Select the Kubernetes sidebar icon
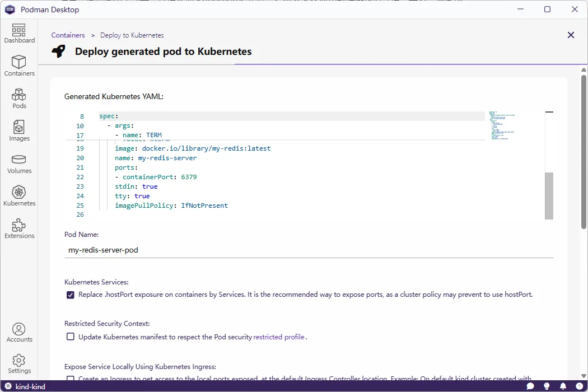Viewport: 588px width, 392px height. pyautogui.click(x=19, y=195)
